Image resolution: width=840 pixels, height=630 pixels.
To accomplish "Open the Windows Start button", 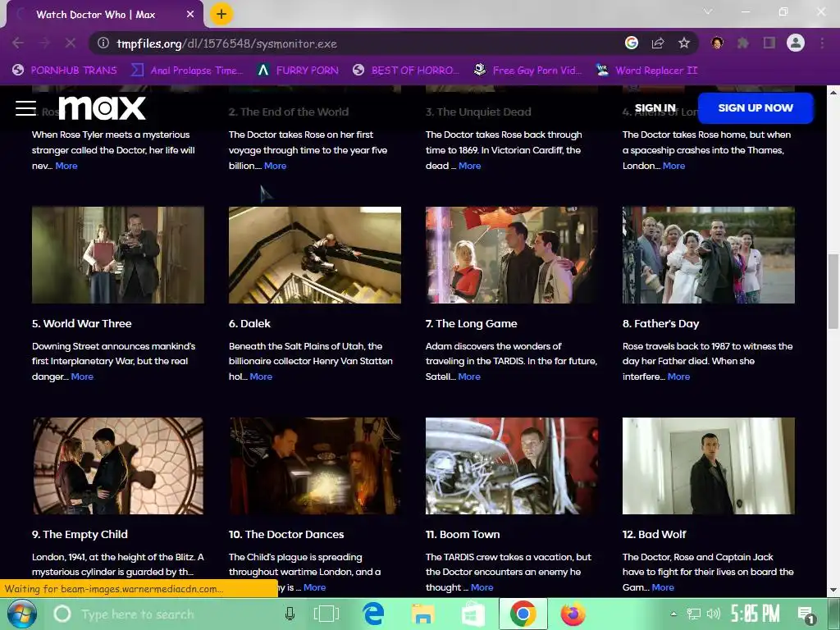I will 22,614.
